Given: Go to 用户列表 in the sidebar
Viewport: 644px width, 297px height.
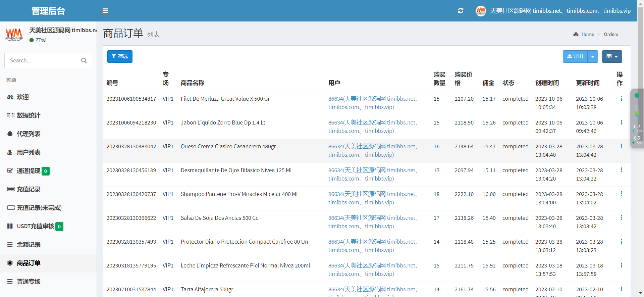Looking at the screenshot, I should 29,152.
